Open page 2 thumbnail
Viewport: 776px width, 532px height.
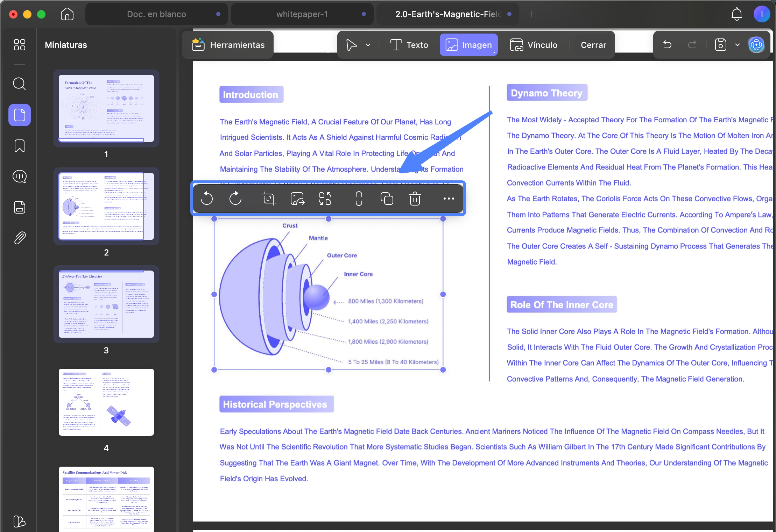point(106,206)
